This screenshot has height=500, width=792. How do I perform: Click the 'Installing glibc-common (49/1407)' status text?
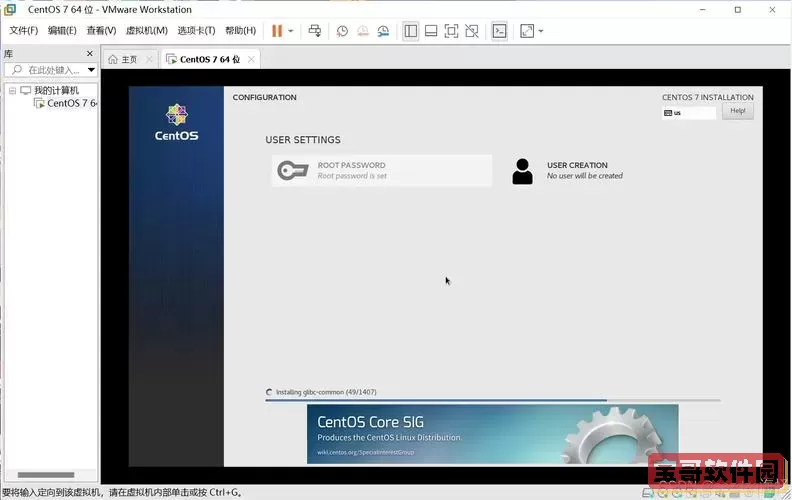pyautogui.click(x=326, y=392)
